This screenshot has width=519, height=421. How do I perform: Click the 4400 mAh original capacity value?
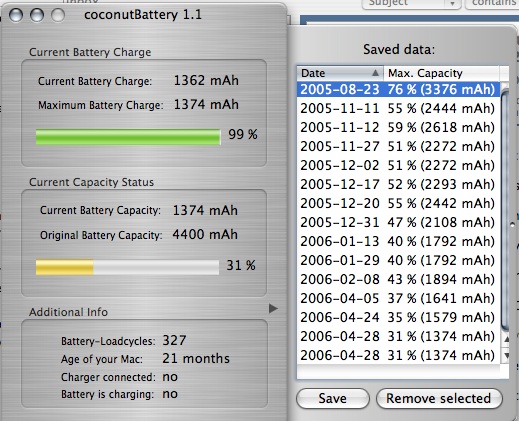pyautogui.click(x=205, y=234)
